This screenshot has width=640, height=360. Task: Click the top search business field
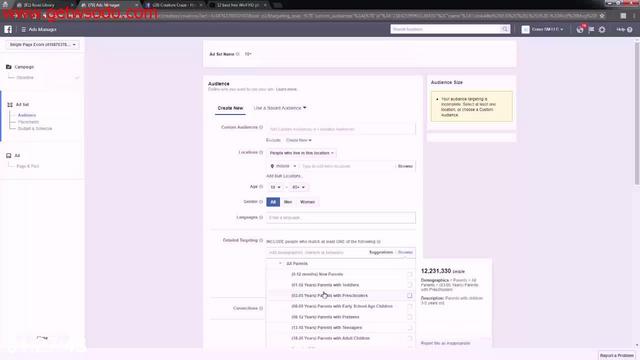point(446,29)
